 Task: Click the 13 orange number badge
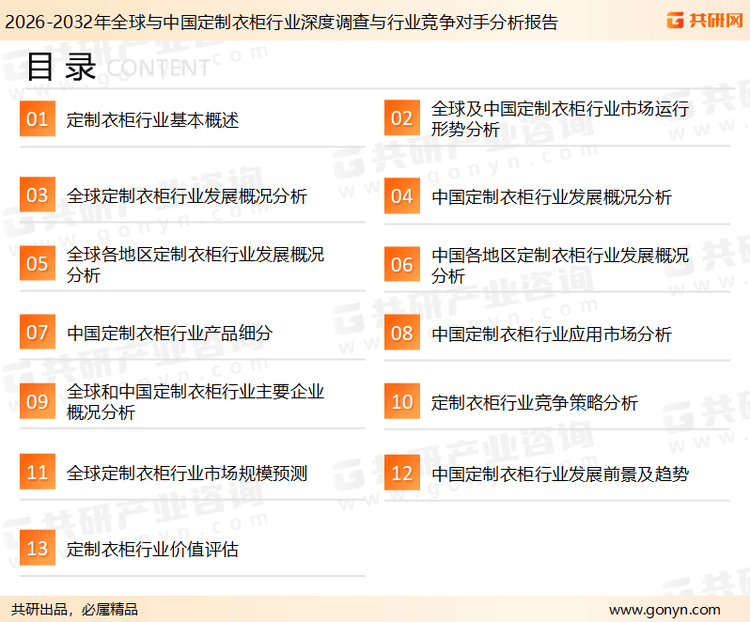[x=37, y=548]
